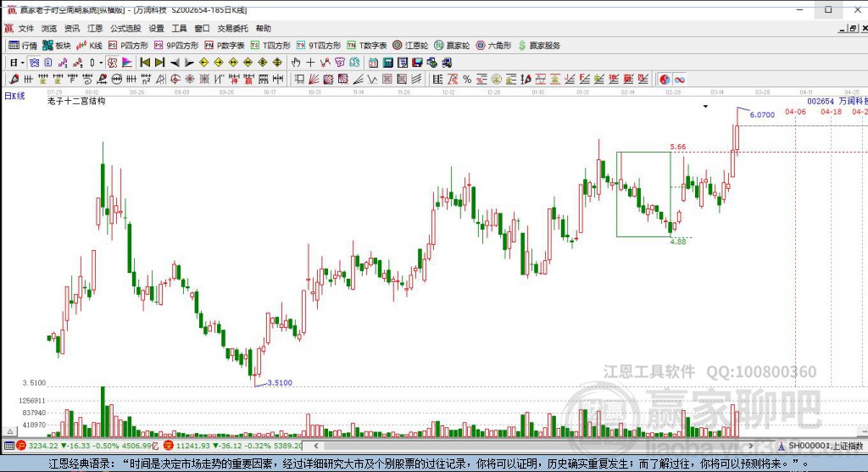Select the percent retracement % tool

click(467, 79)
